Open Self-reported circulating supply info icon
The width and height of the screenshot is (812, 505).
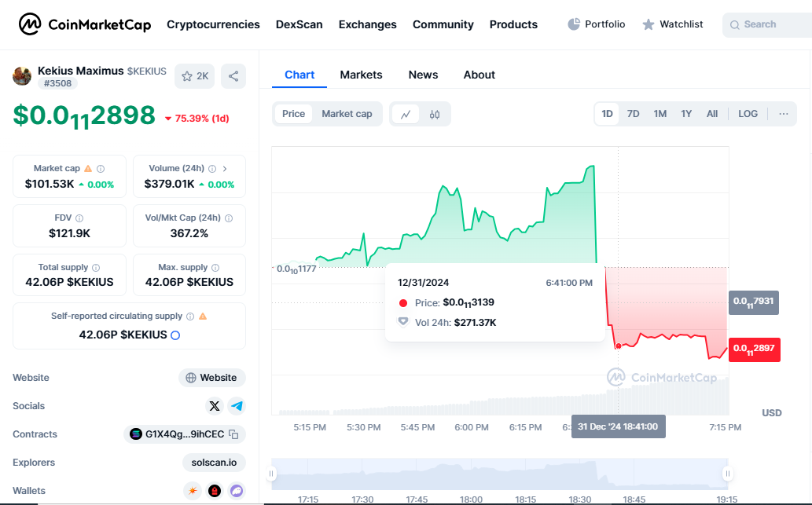click(x=190, y=317)
